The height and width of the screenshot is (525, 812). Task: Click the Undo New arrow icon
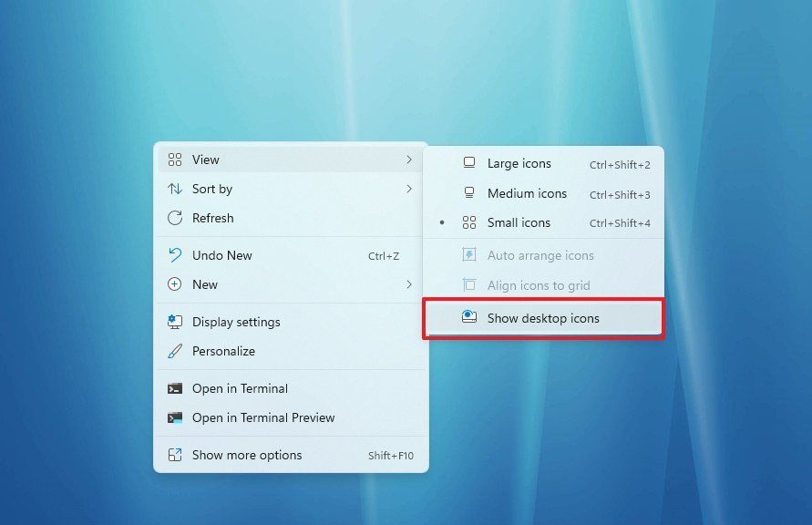pos(175,255)
